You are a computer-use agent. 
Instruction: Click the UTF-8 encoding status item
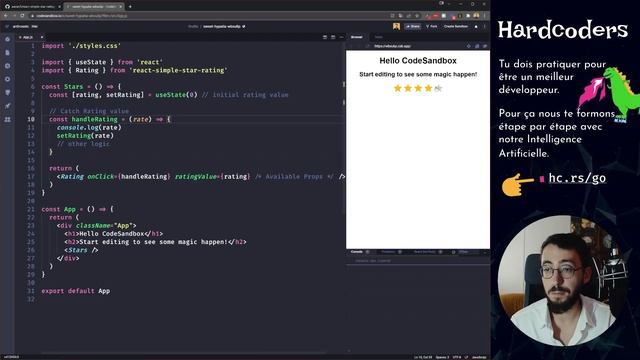coord(457,357)
